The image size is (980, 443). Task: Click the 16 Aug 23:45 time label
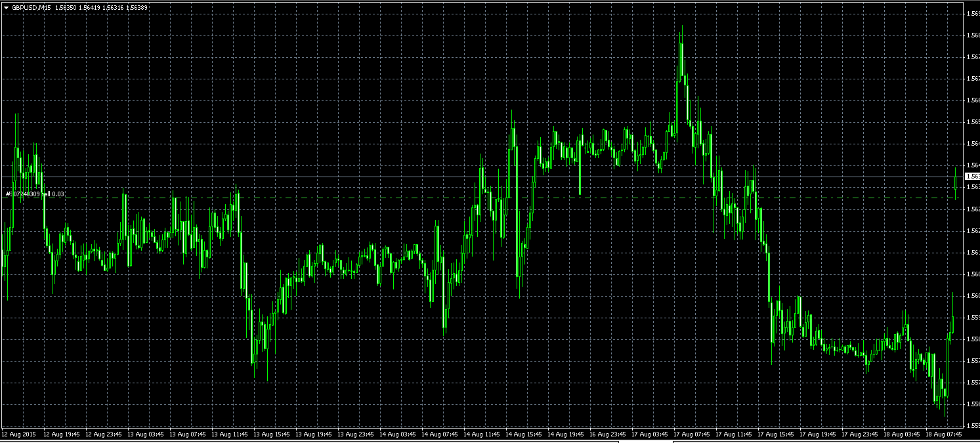point(608,434)
